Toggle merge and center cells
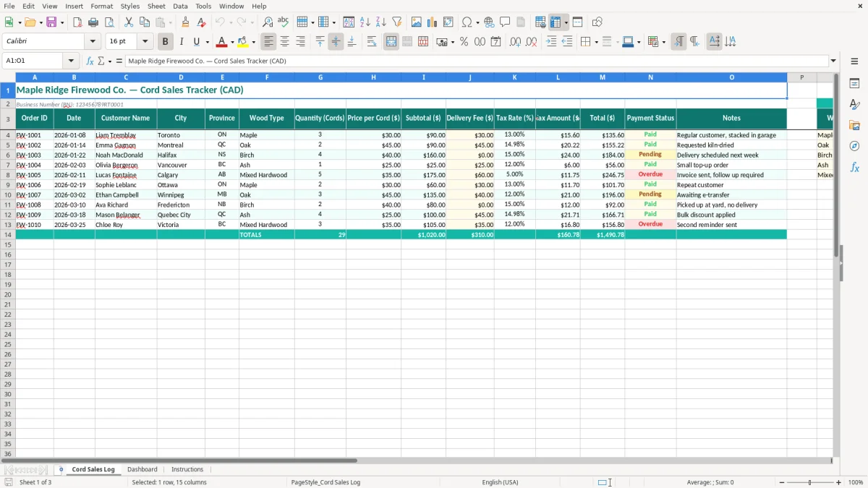Screen dimensions: 868x488 click(391, 42)
